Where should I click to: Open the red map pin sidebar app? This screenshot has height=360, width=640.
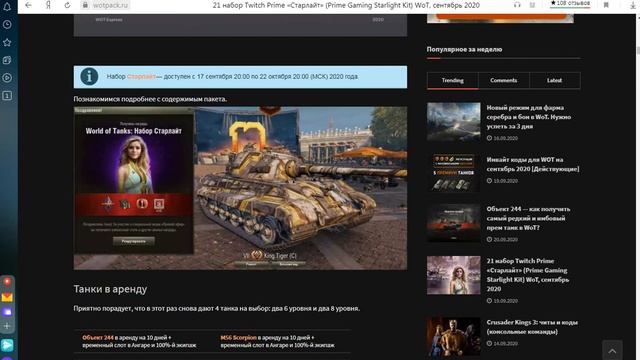coord(7,282)
